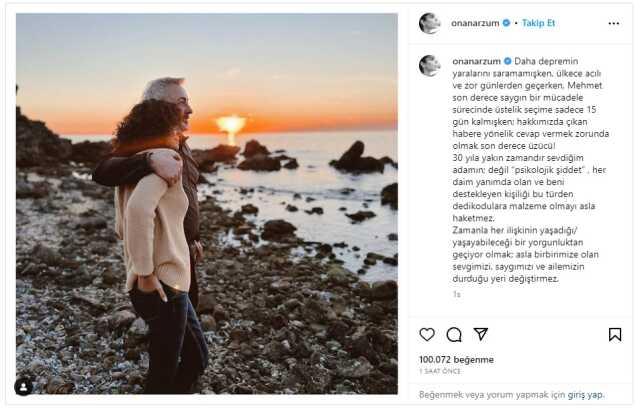Screen dimensions: 640x411
Task: Click the verified badge in the header
Action: tap(506, 23)
